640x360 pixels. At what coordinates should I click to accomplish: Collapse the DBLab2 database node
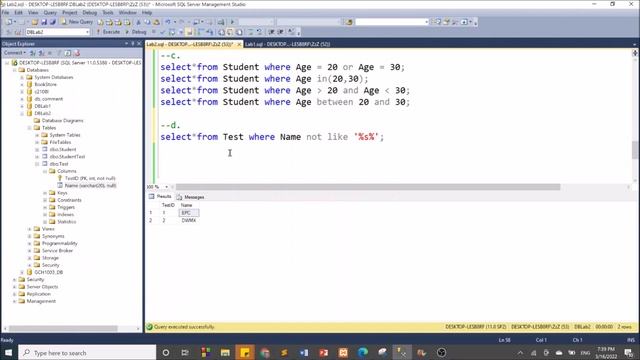[x=22, y=113]
